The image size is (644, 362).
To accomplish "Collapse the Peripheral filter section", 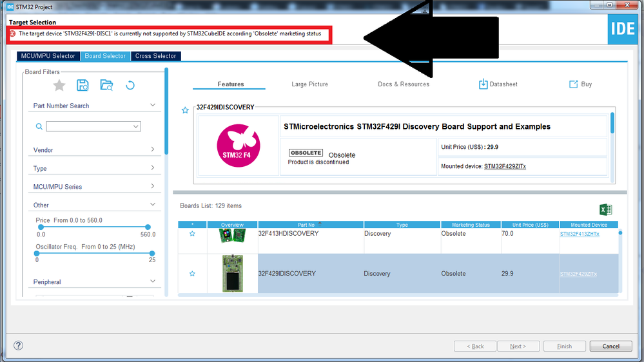I will tap(153, 281).
